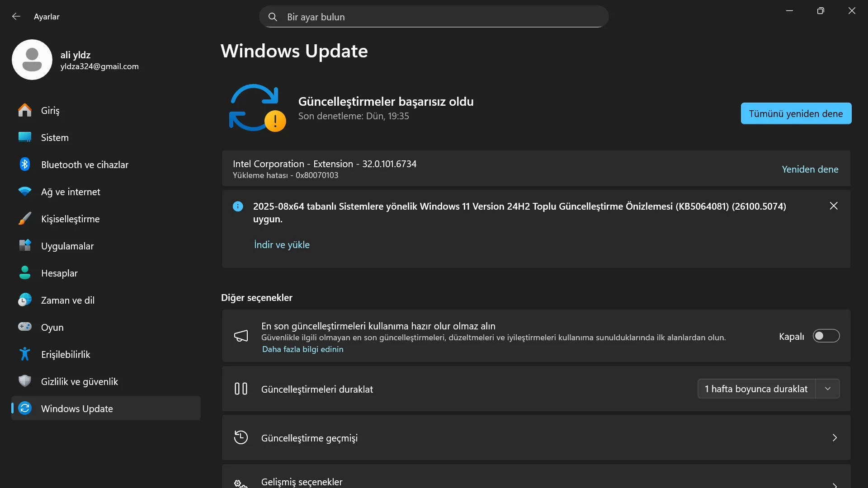Click İndir ve yükle link

282,244
